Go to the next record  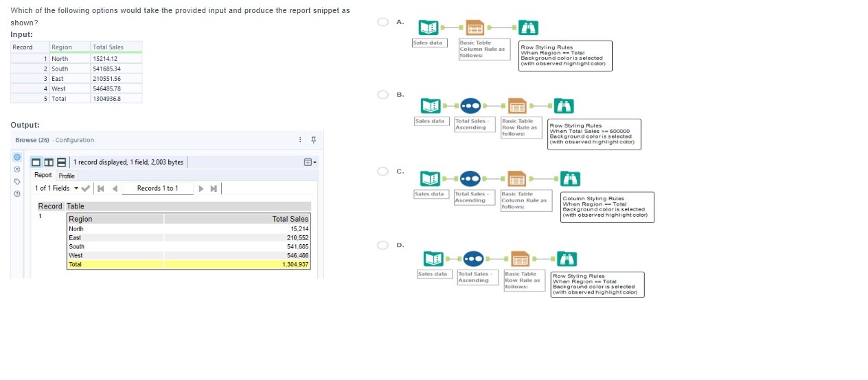201,189
